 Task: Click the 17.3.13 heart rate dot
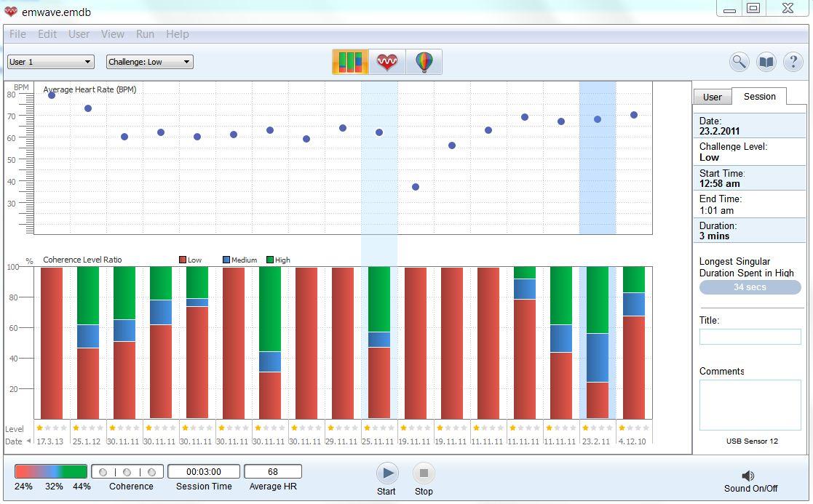pos(52,95)
